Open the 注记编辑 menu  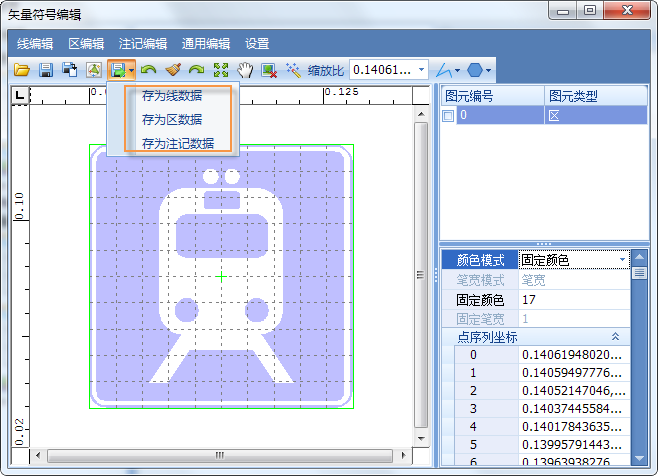pyautogui.click(x=142, y=44)
